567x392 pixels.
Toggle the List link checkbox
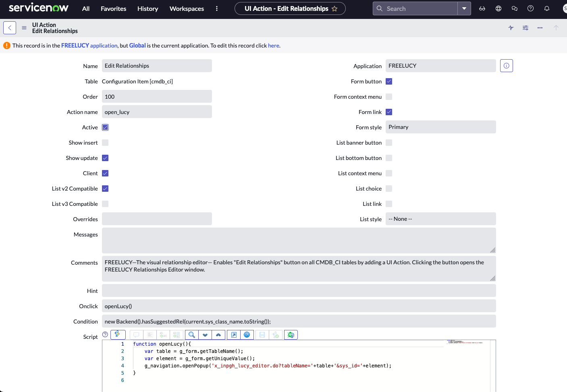click(389, 204)
